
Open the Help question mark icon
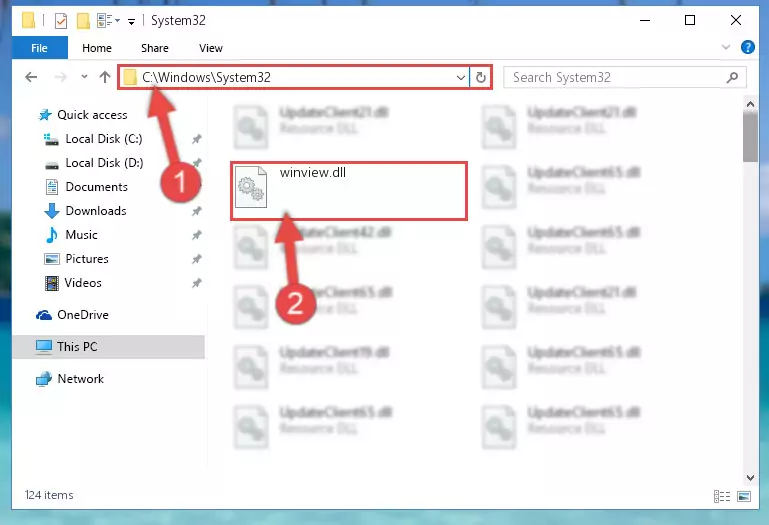pyautogui.click(x=747, y=48)
